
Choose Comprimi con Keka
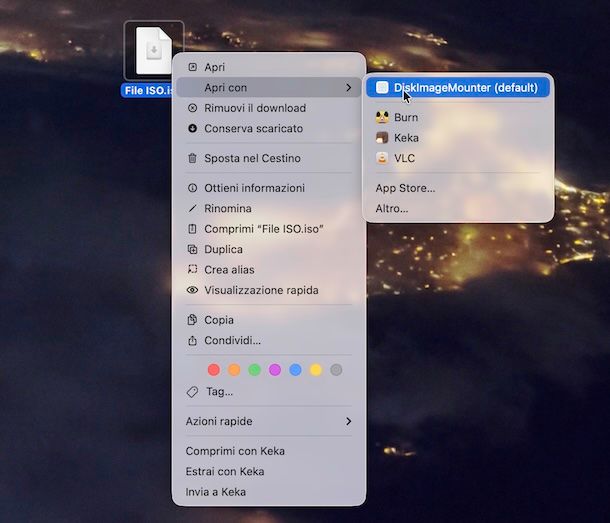click(x=269, y=451)
